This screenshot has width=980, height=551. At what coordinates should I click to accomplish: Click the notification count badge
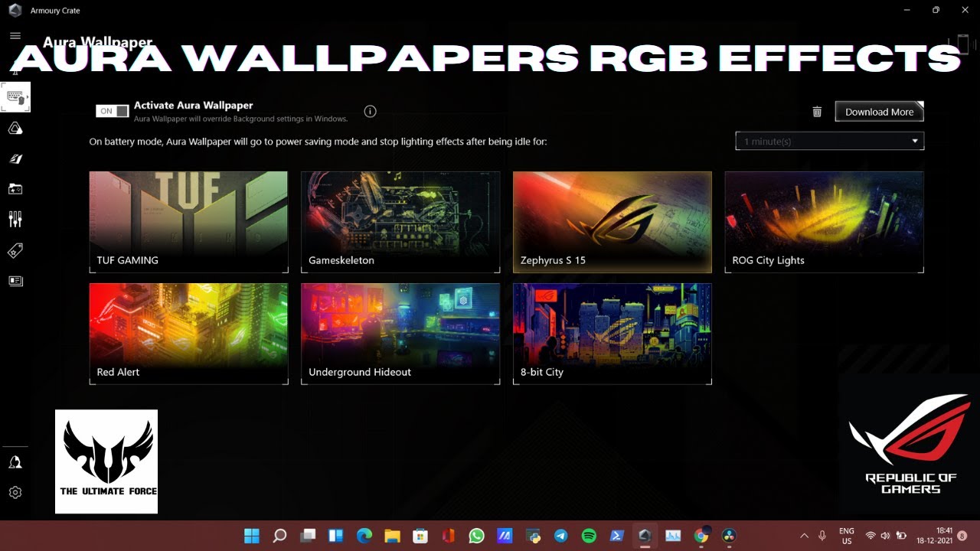pyautogui.click(x=962, y=536)
